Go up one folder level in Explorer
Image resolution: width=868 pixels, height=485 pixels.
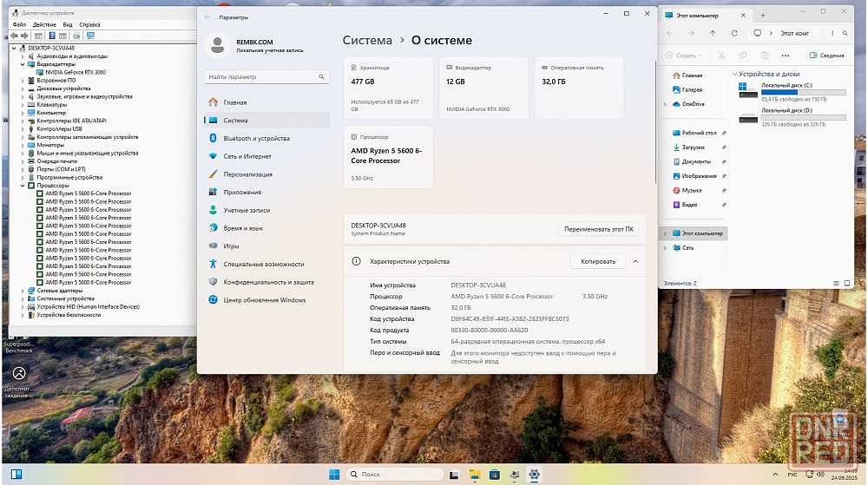[x=713, y=33]
